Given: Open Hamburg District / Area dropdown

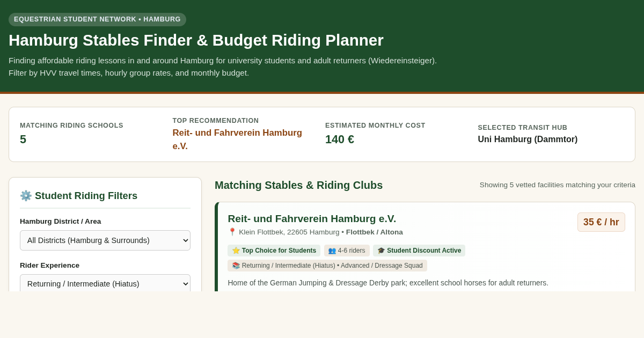Looking at the screenshot, I should (105, 240).
